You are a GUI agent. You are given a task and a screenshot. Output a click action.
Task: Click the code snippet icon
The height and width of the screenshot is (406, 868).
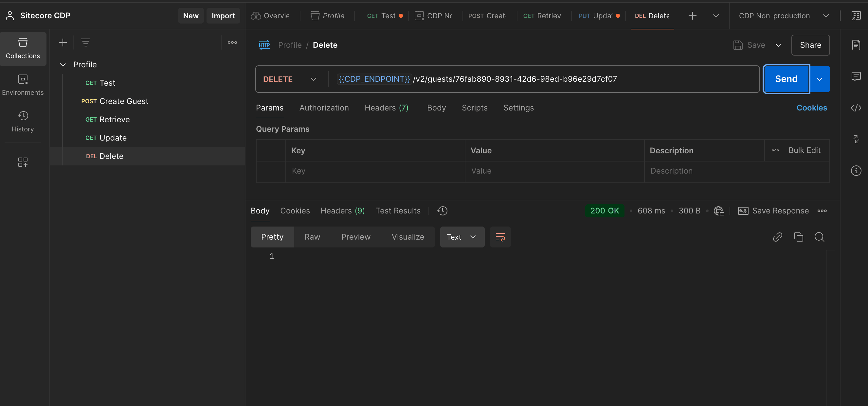[x=856, y=108]
